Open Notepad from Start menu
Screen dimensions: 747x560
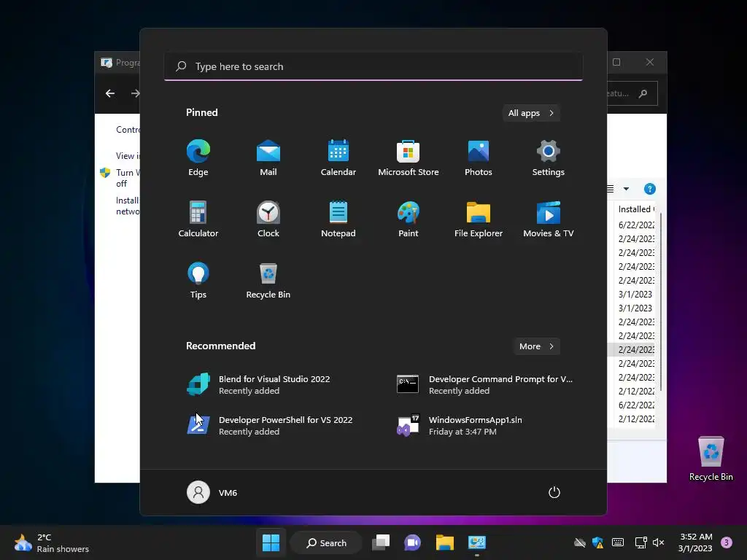(x=338, y=219)
